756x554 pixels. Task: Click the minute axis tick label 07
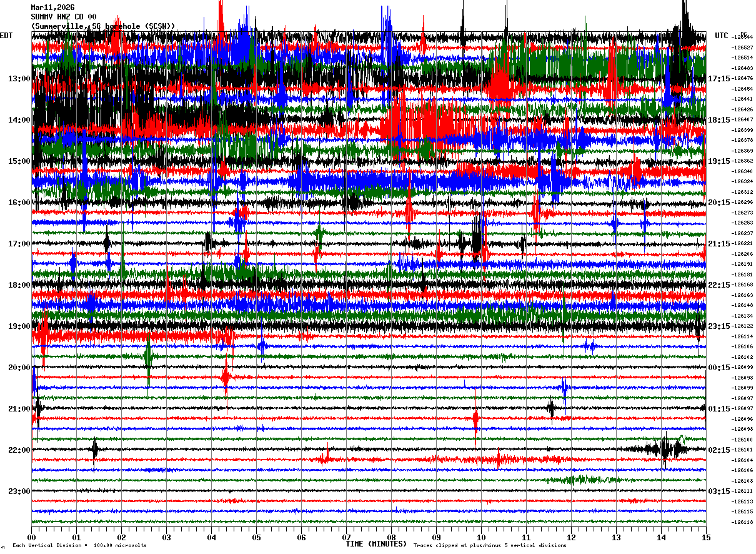click(346, 537)
